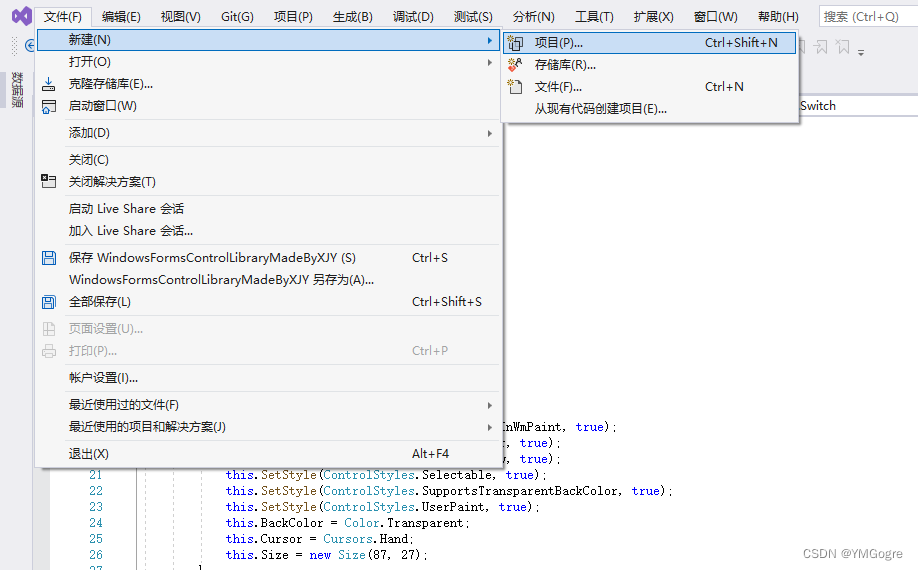The height and width of the screenshot is (570, 918).
Task: Select 关闭(C) menu entry
Action: (x=268, y=160)
